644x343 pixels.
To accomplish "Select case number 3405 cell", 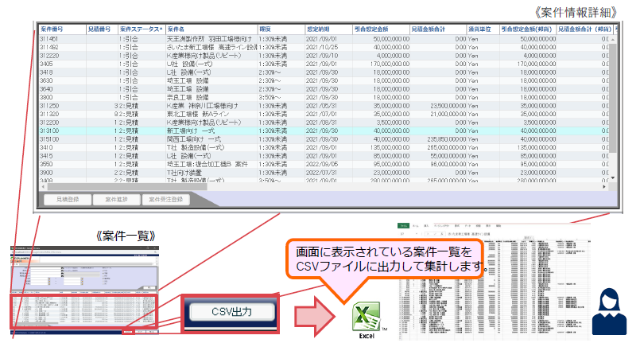I will pos(62,64).
